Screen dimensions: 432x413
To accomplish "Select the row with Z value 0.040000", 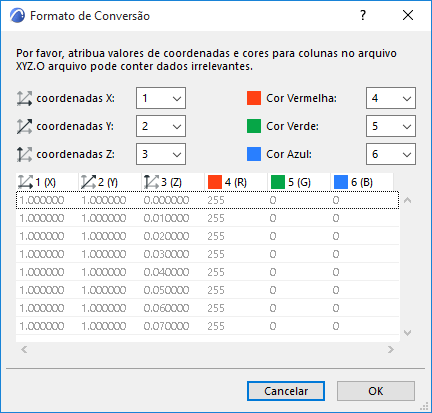I will tap(207, 272).
